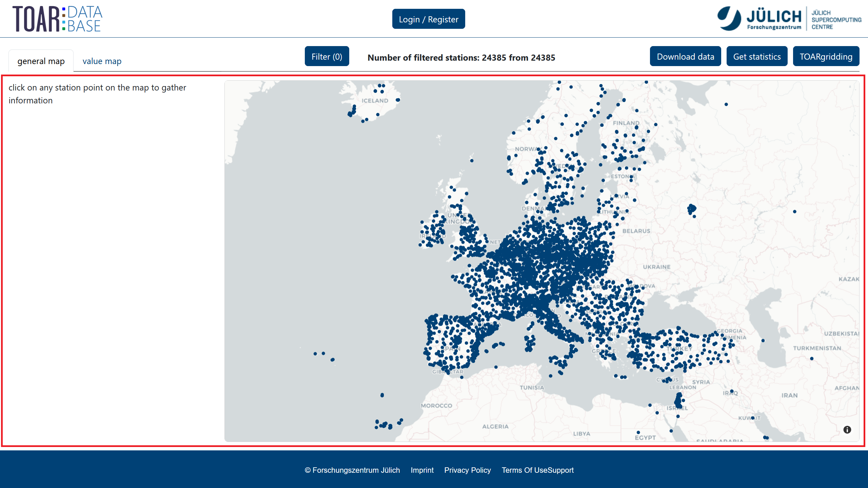Open the Privacy Policy link
The image size is (868, 488).
467,470
